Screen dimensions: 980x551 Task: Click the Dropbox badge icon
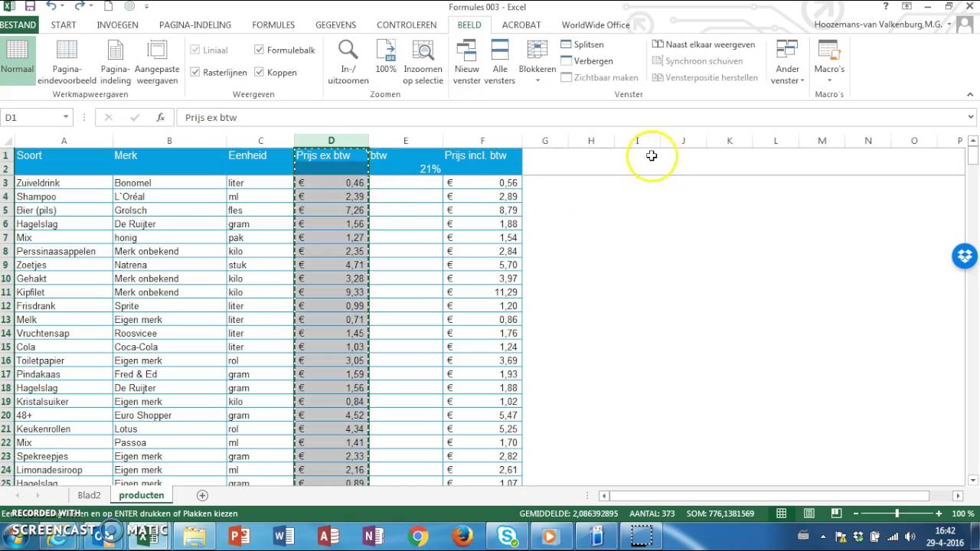coord(965,256)
